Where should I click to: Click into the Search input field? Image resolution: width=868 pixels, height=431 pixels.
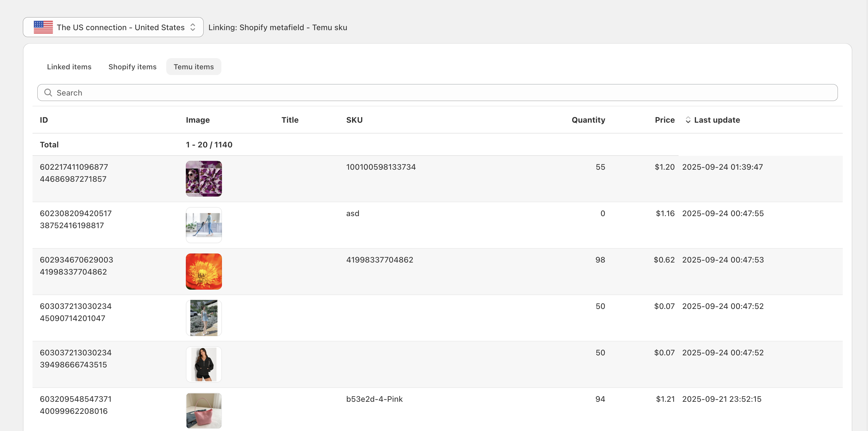438,93
